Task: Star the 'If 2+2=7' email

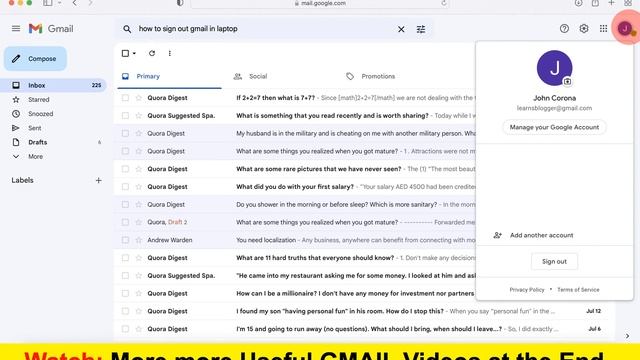Action: 138,98
